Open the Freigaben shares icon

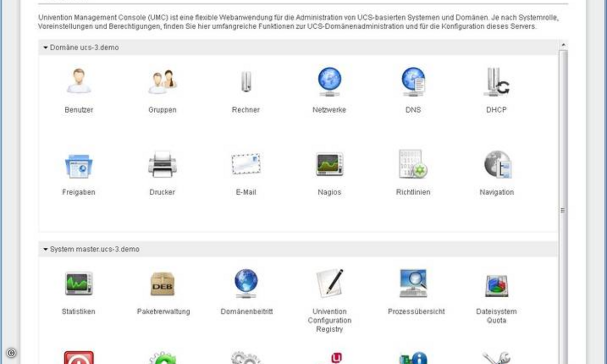pyautogui.click(x=79, y=165)
